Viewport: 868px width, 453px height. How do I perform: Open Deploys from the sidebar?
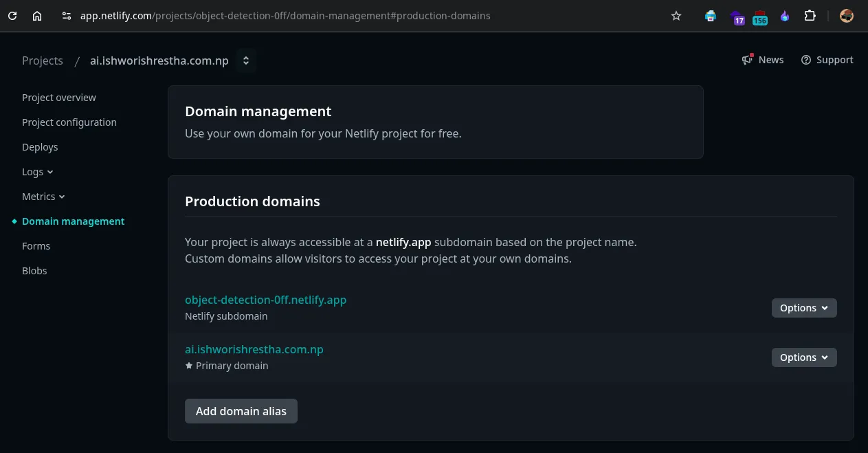[40, 147]
